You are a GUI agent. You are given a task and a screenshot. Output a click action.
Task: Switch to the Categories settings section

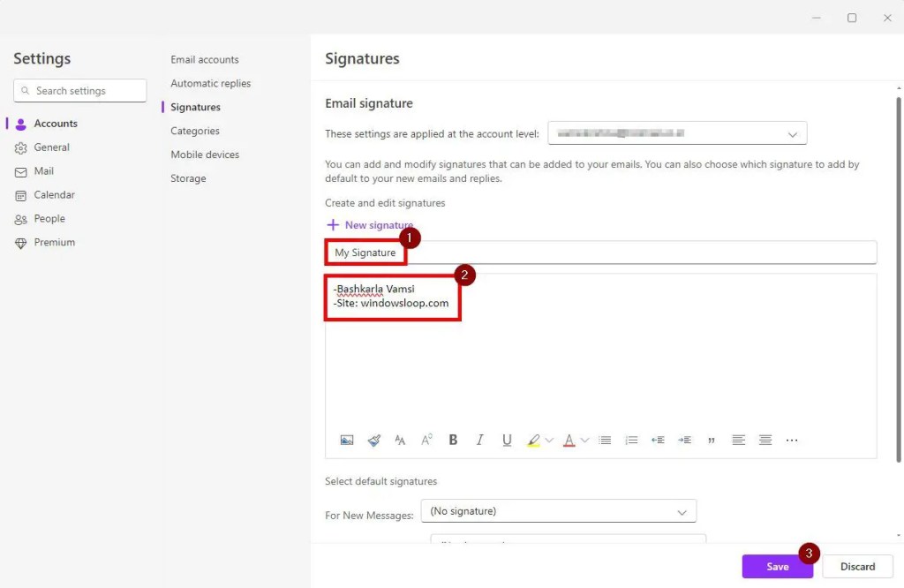click(x=194, y=131)
